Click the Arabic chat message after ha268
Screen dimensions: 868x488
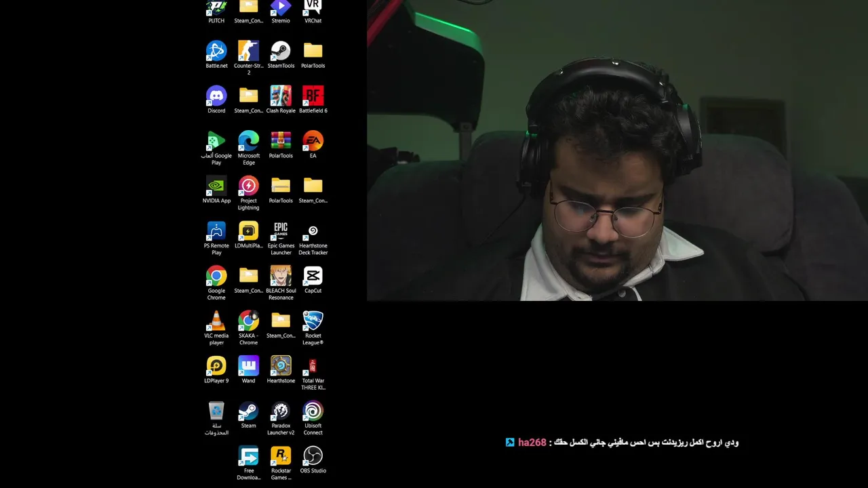647,443
